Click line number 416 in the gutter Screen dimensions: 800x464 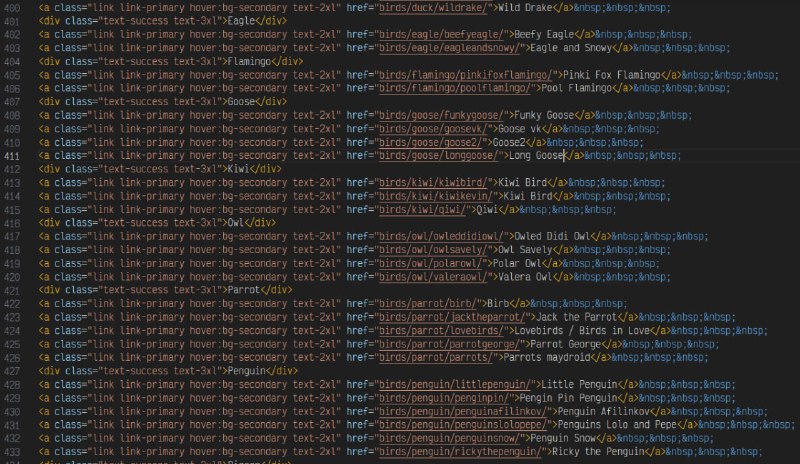click(12, 224)
